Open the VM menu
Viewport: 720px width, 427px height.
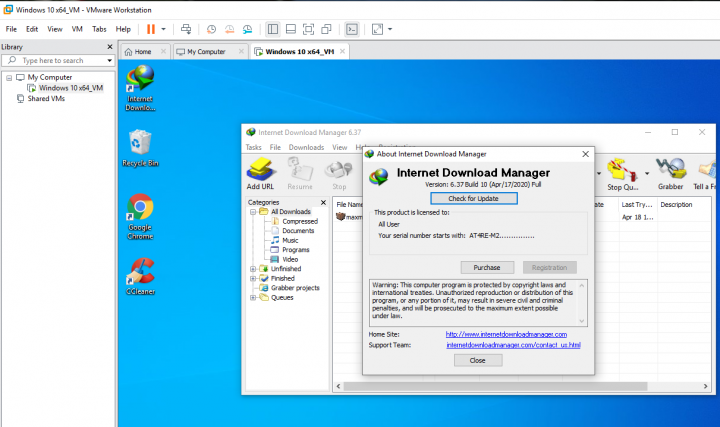coord(77,29)
